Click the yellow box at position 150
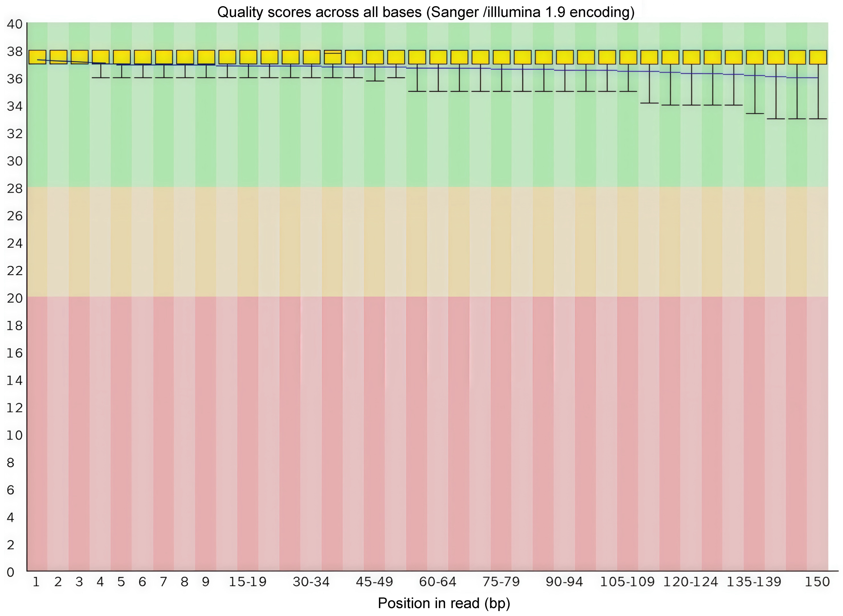 coord(818,57)
